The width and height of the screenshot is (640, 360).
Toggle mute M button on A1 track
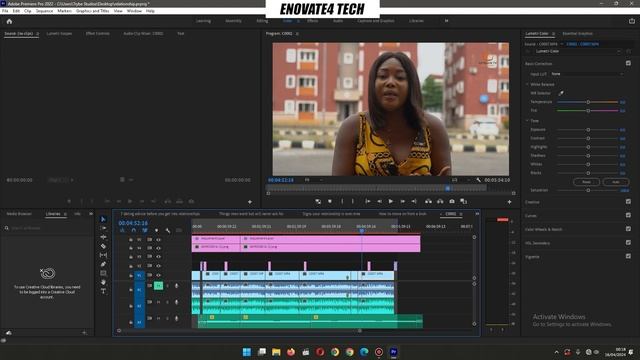(158, 286)
